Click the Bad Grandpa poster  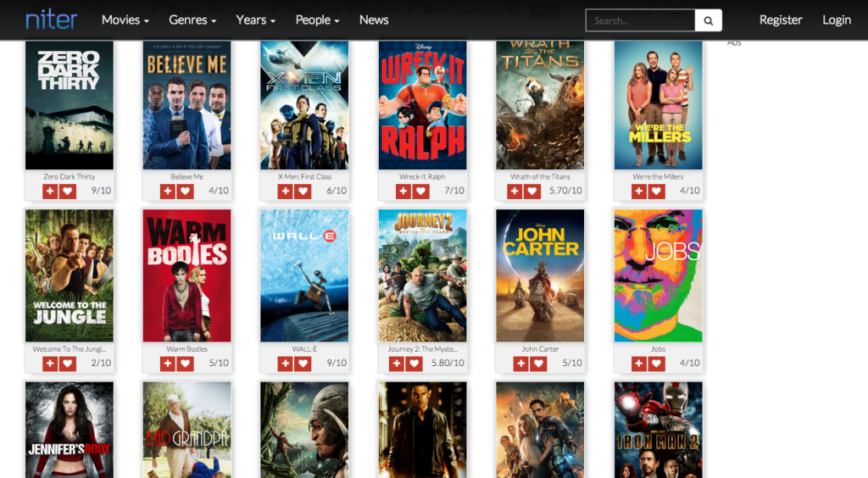(187, 430)
